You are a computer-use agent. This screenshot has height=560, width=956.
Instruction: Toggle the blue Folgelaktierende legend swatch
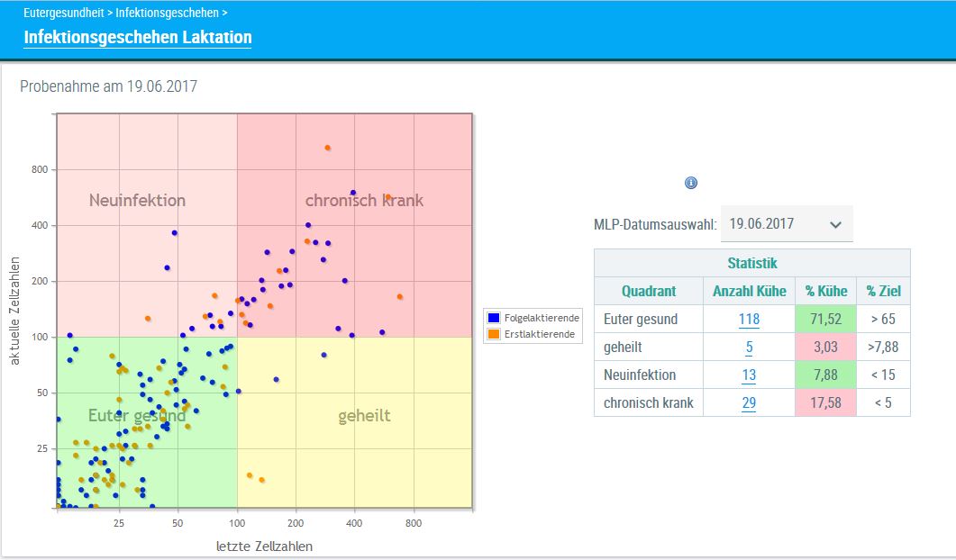click(494, 318)
